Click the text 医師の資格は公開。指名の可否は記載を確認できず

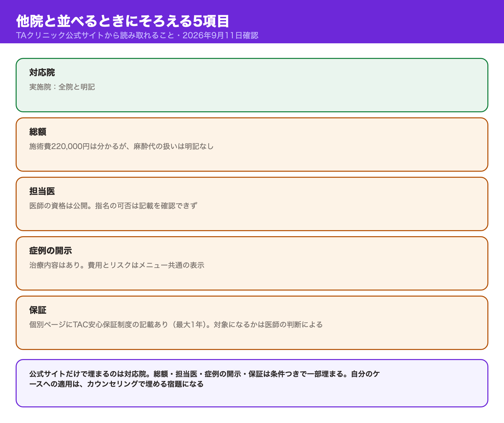coord(113,206)
